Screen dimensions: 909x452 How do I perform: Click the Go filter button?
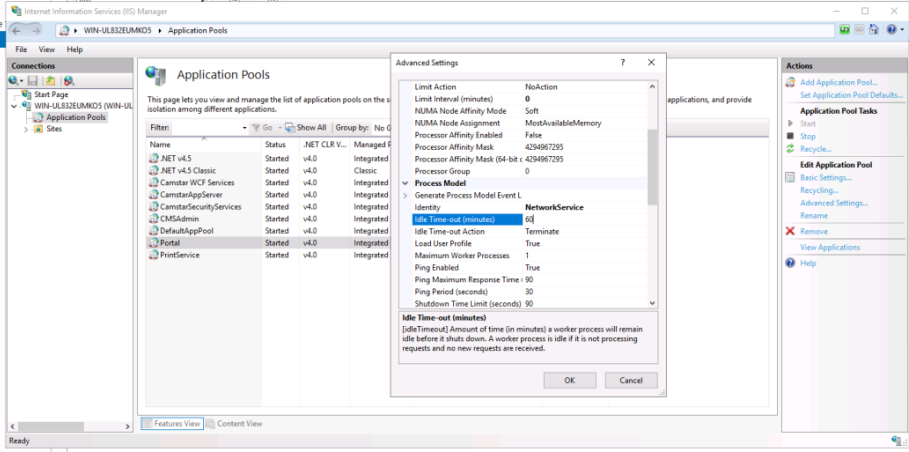coord(262,127)
